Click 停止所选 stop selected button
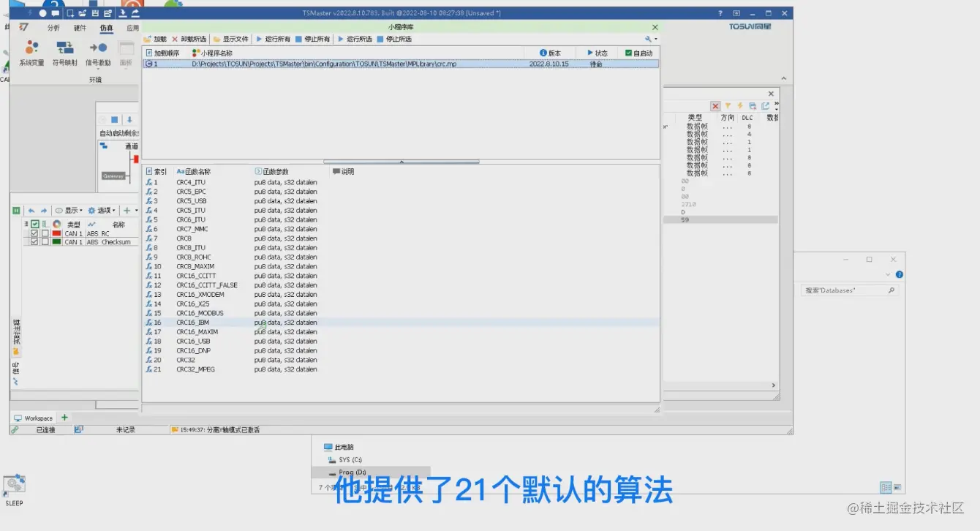Screen dimensions: 980x531 (394, 39)
